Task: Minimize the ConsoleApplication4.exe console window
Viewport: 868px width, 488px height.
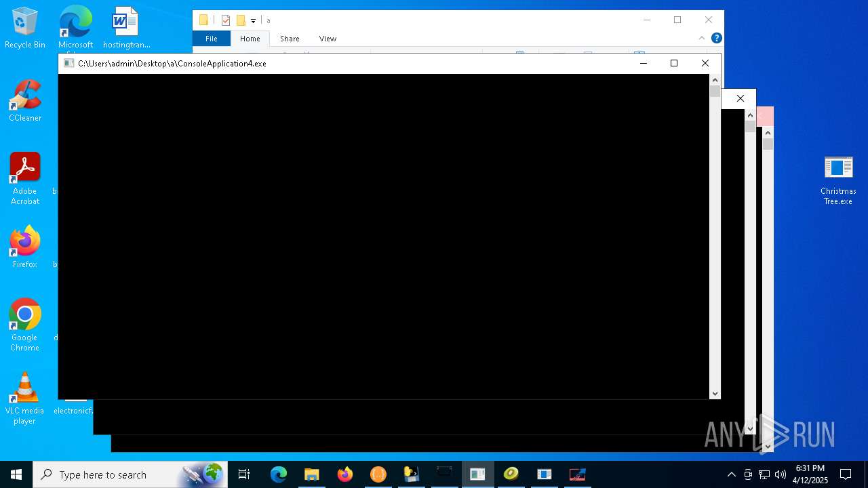Action: pyautogui.click(x=644, y=63)
